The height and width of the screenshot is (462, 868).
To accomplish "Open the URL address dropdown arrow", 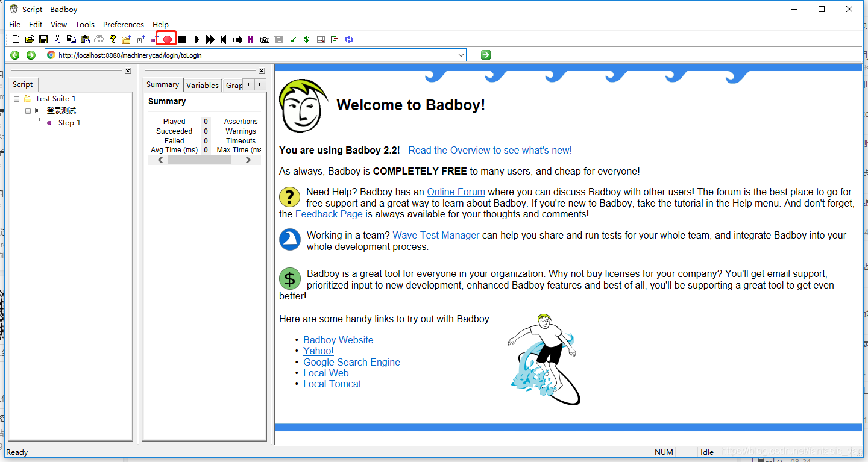I will coord(461,55).
